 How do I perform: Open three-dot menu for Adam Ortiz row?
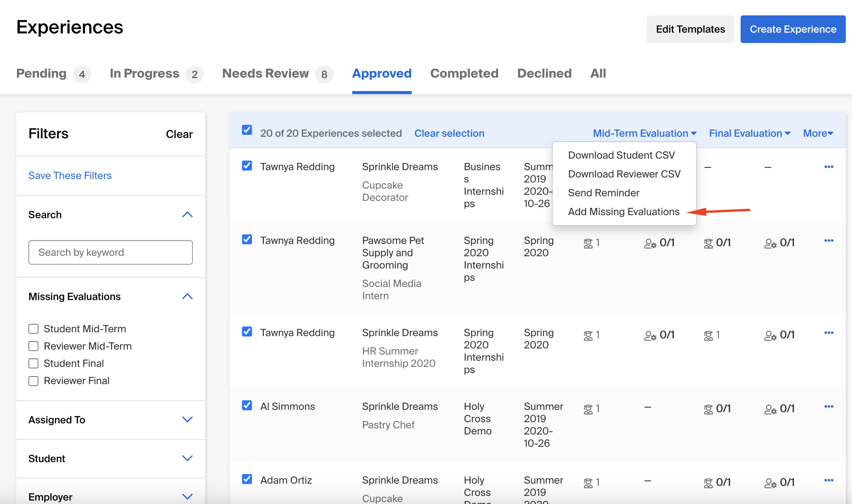tap(829, 480)
